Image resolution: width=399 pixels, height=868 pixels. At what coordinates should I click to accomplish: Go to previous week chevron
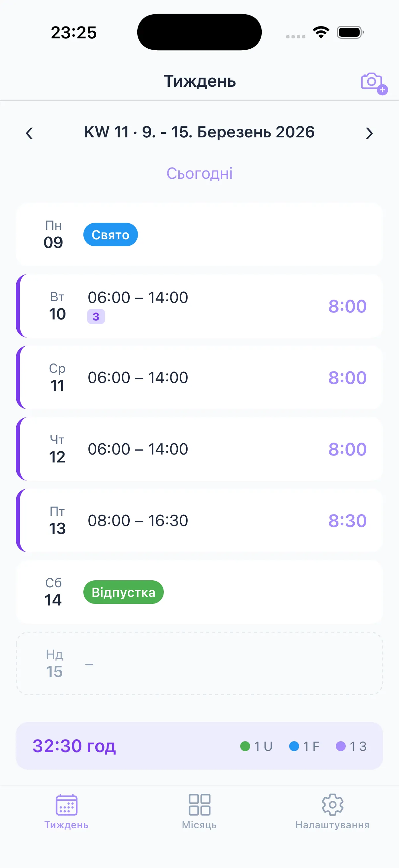coord(29,133)
